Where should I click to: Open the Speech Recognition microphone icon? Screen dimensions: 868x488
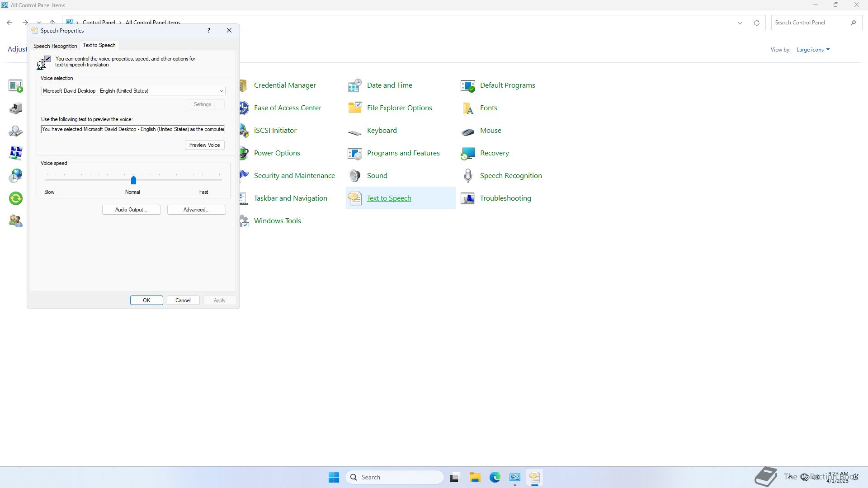click(x=468, y=175)
